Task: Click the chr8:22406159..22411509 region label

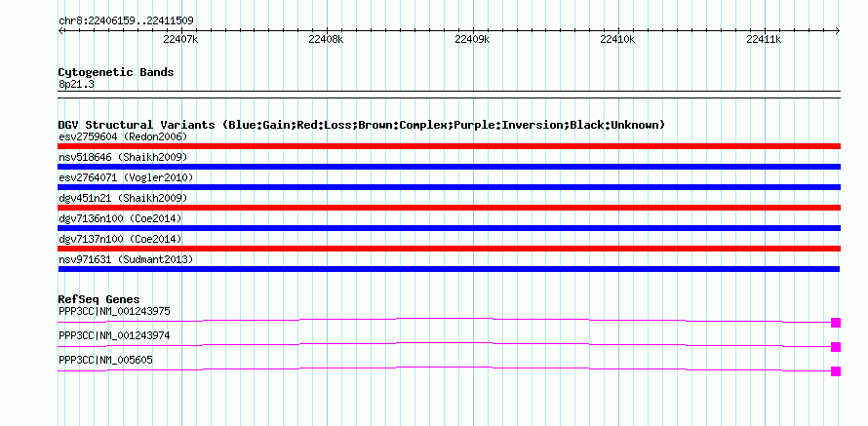Action: pos(126,21)
